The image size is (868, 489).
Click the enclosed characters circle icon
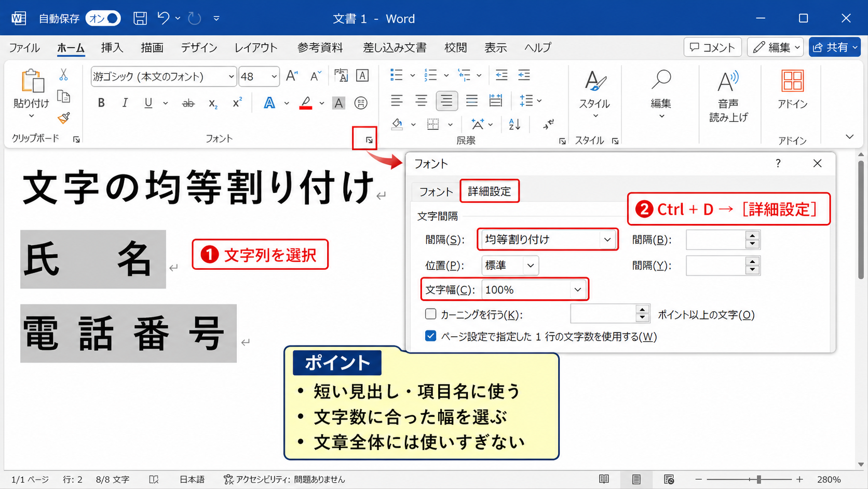[361, 103]
